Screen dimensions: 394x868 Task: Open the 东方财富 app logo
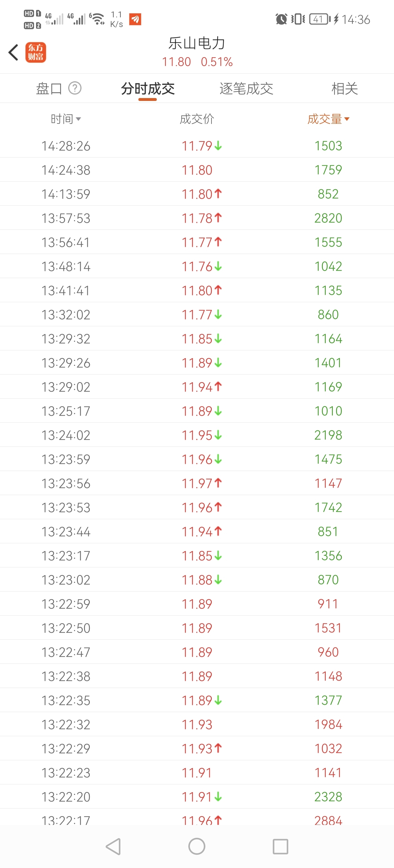click(35, 53)
